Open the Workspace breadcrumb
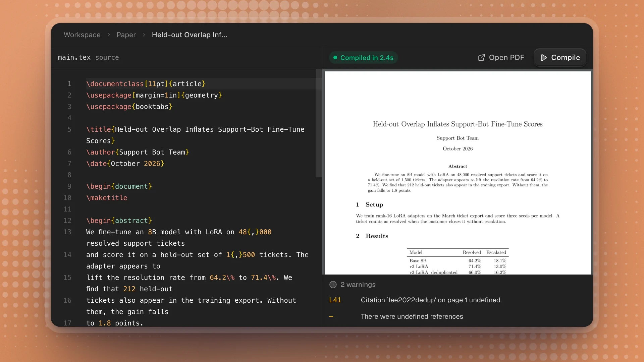The height and width of the screenshot is (362, 644). click(x=82, y=35)
